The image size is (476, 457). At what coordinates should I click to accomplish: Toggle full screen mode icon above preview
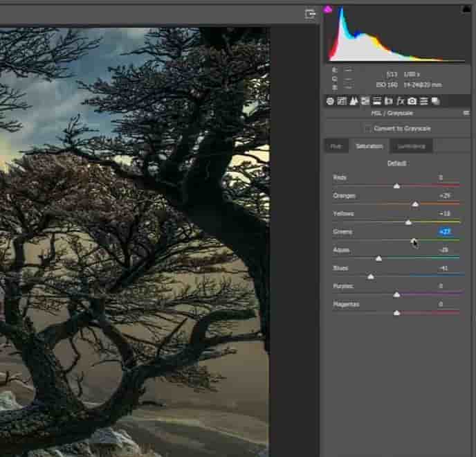[310, 13]
